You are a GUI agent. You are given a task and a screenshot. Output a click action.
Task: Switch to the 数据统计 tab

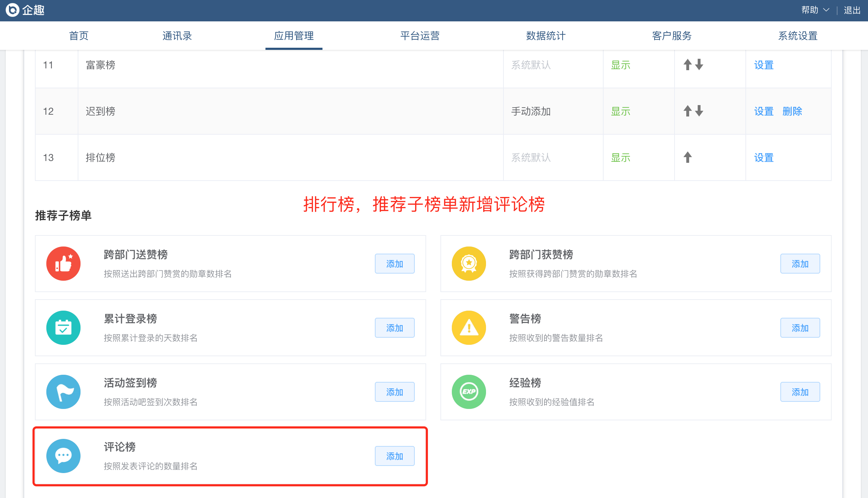click(x=546, y=36)
